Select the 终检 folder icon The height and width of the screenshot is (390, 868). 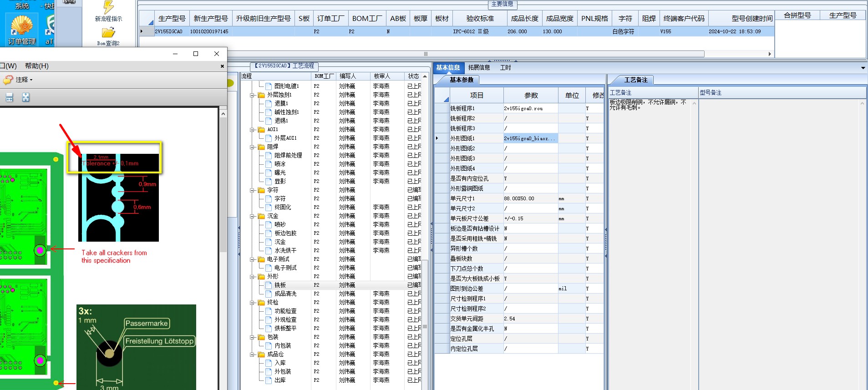[x=261, y=303]
